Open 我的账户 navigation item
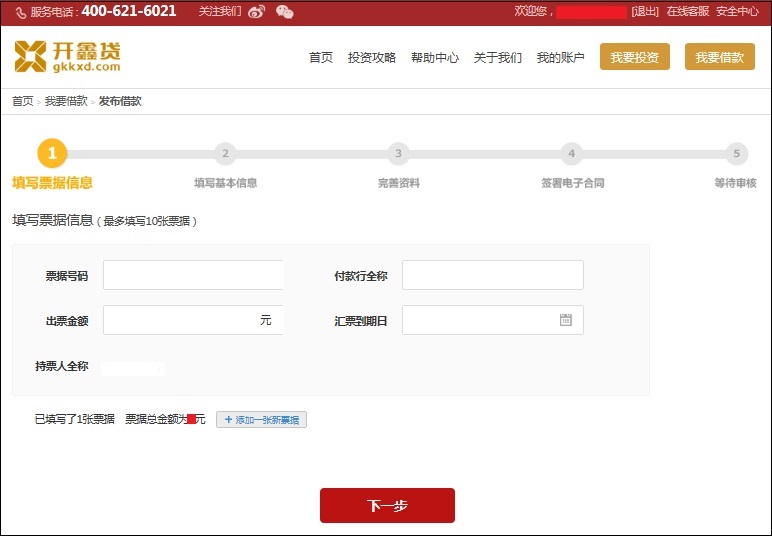772x537 pixels. click(560, 58)
